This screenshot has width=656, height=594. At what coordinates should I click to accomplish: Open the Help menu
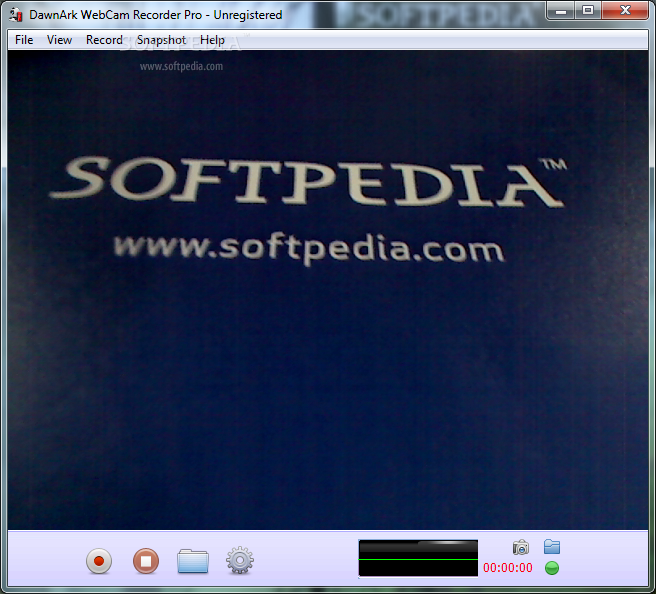[x=212, y=40]
